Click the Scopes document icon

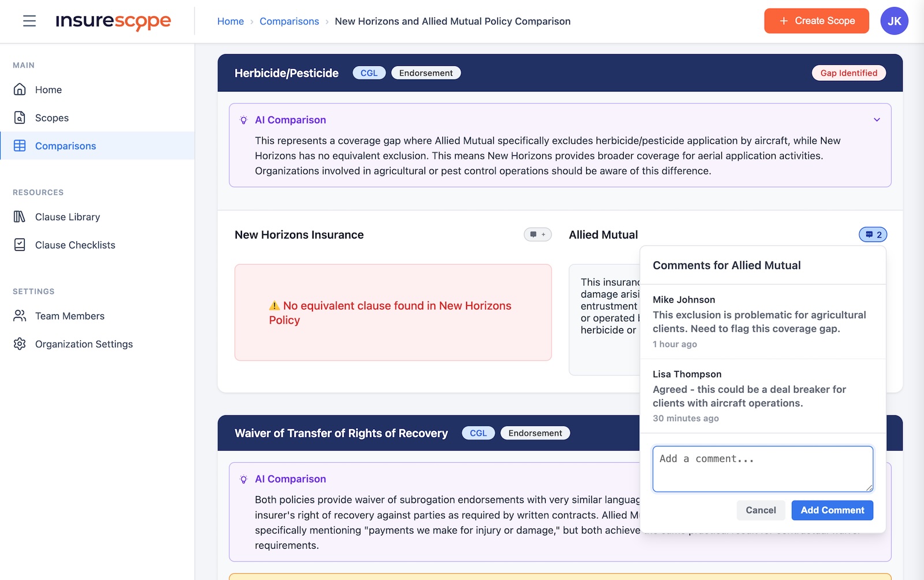[x=20, y=118]
